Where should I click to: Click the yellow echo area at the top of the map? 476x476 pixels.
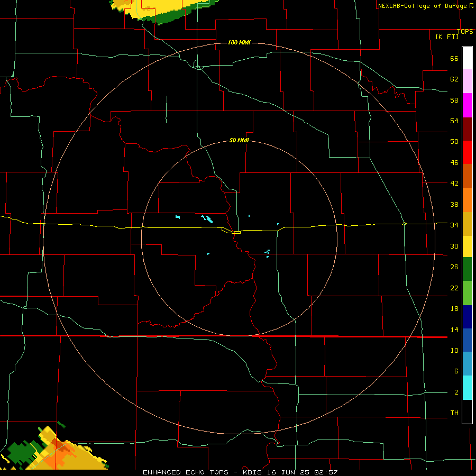(164, 9)
